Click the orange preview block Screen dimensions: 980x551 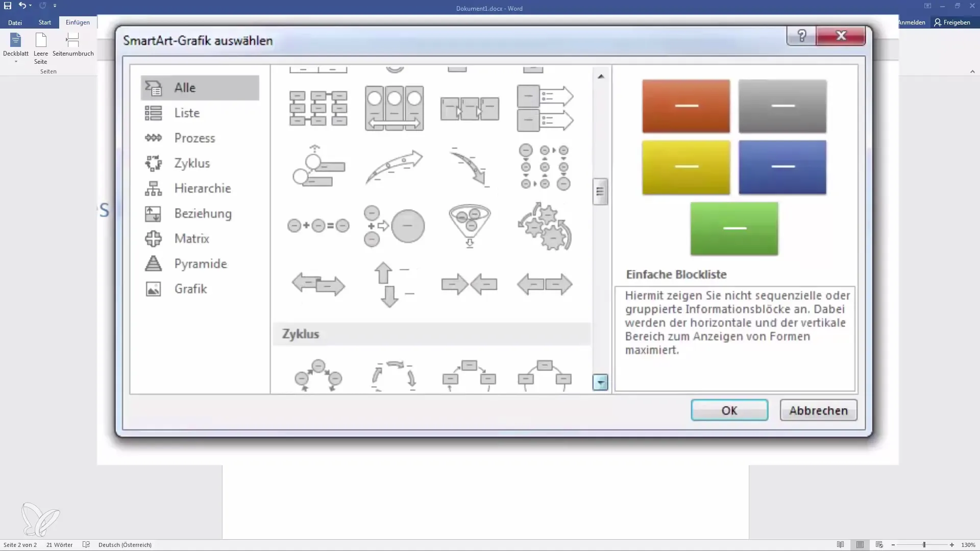tap(686, 106)
